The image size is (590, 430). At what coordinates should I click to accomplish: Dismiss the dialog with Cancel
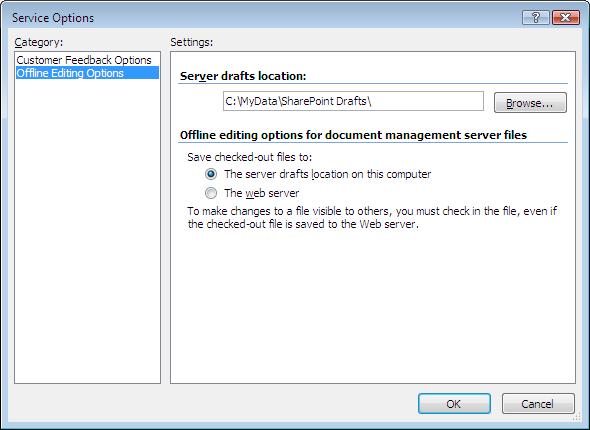(538, 404)
